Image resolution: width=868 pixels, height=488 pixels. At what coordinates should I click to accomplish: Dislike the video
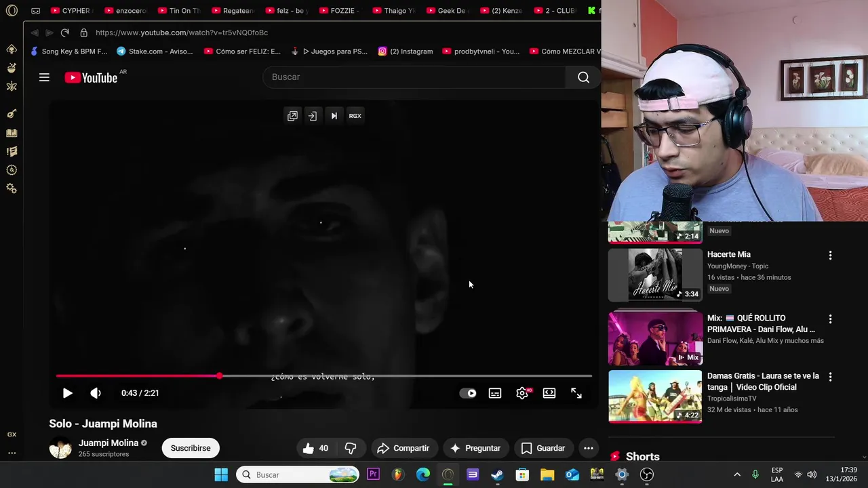tap(351, 448)
